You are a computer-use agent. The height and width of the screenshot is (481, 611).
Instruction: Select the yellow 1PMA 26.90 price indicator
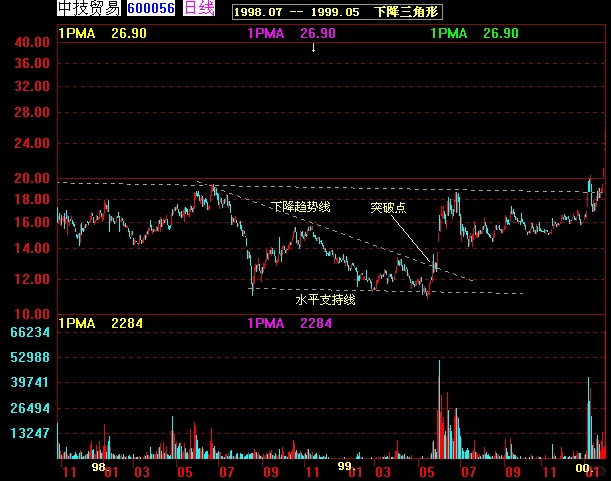tap(102, 33)
